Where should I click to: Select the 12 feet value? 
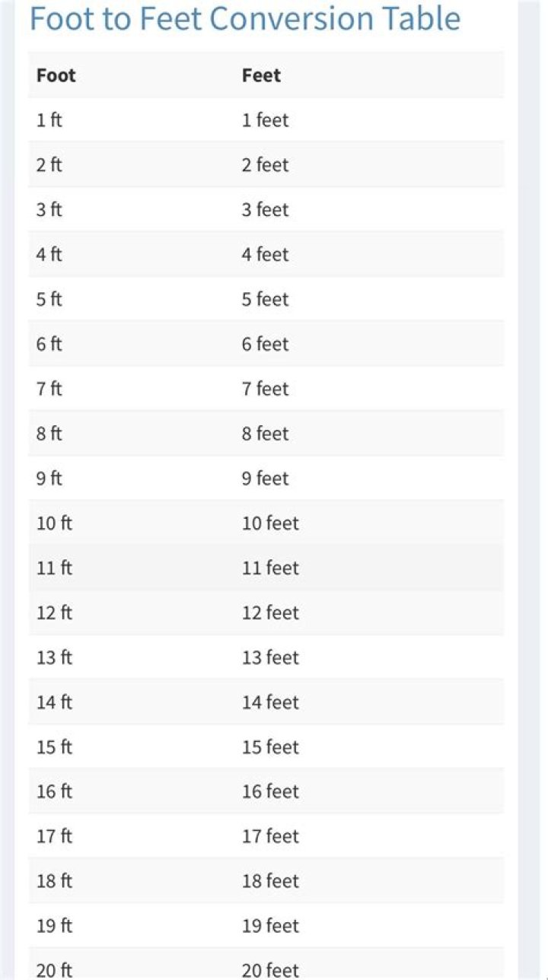coord(270,613)
